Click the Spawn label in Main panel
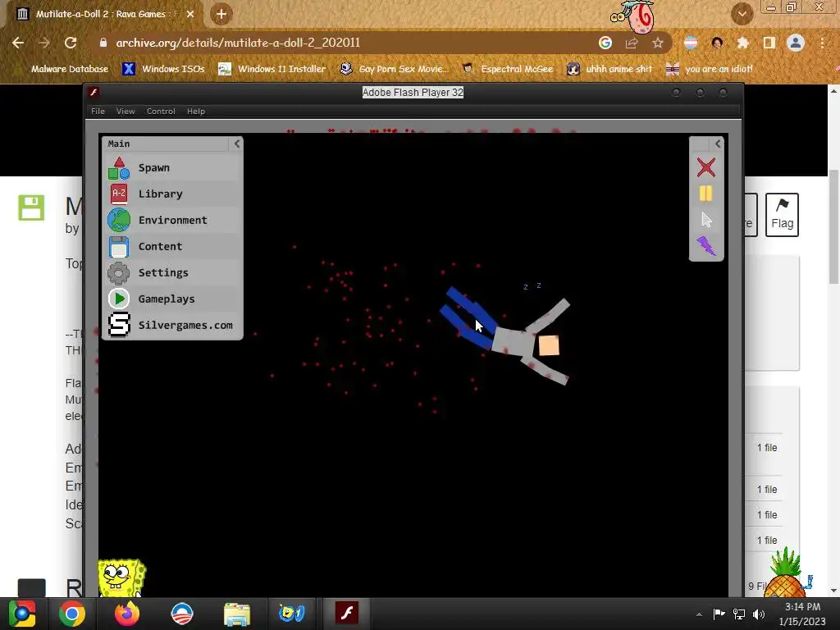 click(x=154, y=167)
